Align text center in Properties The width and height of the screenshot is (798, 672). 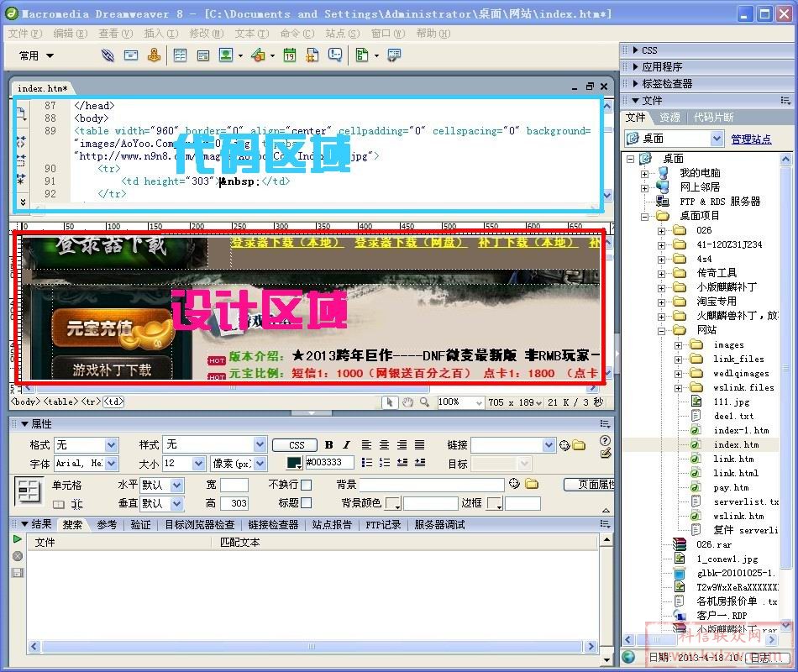(x=384, y=445)
